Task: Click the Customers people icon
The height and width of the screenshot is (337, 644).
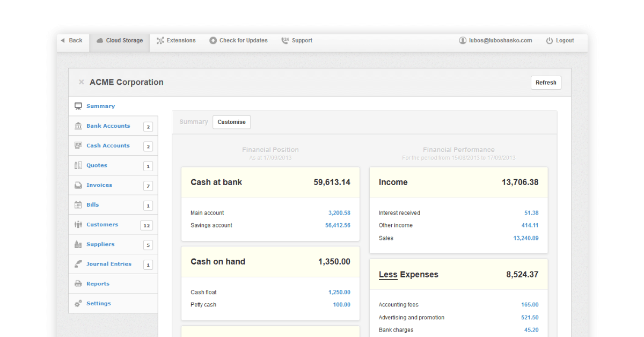Action: pyautogui.click(x=78, y=224)
